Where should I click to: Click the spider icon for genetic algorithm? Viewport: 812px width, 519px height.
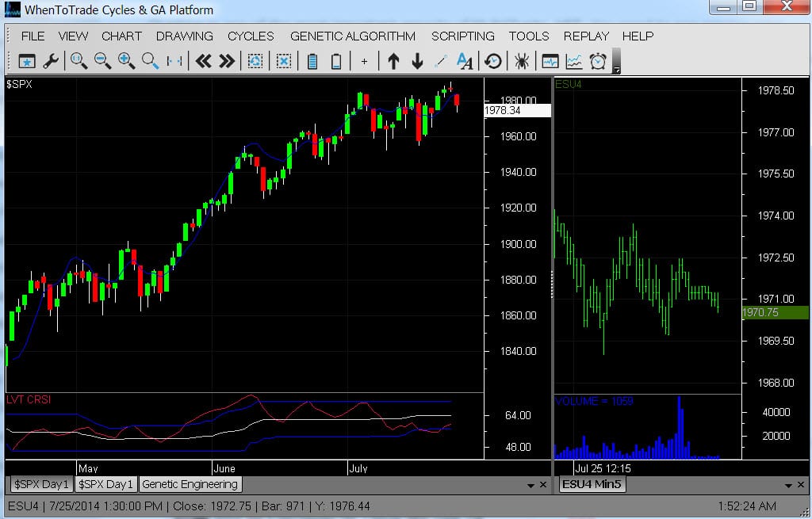pyautogui.click(x=521, y=60)
